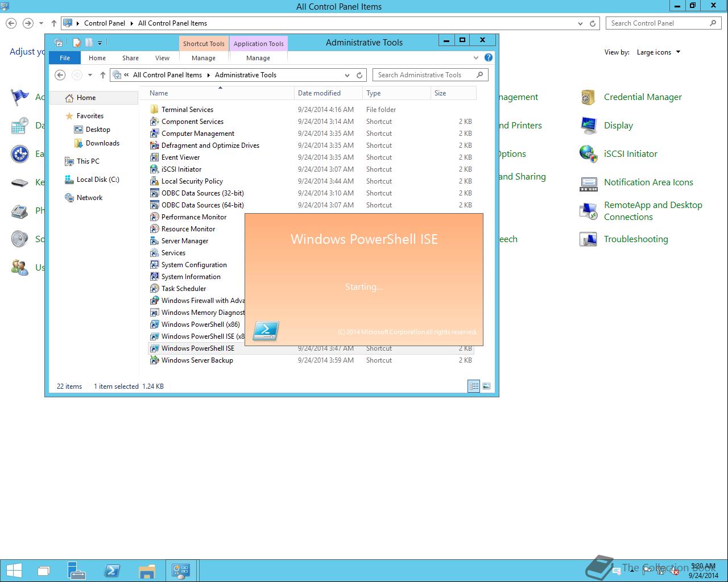Open Server Manager from the taskbar
The width and height of the screenshot is (728, 582).
pyautogui.click(x=76, y=571)
